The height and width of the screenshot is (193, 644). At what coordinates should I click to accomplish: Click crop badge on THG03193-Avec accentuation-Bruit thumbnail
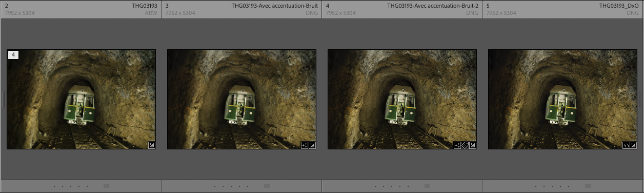tap(305, 145)
